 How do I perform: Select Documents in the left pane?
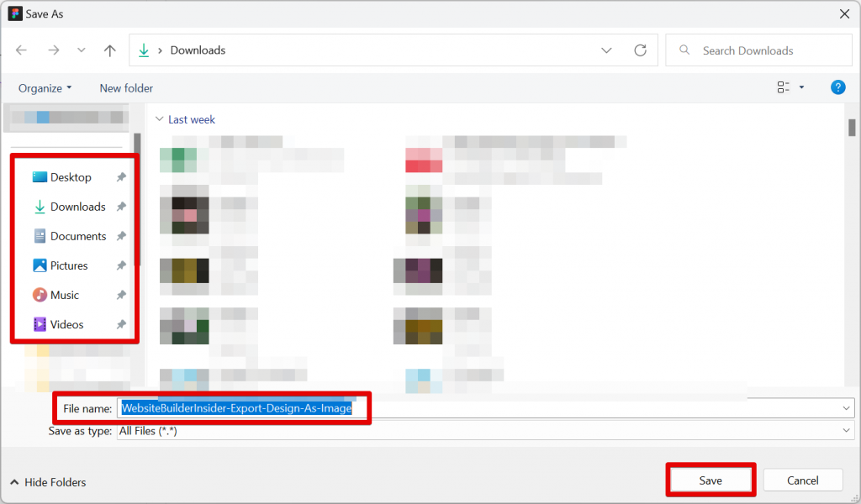click(x=77, y=236)
